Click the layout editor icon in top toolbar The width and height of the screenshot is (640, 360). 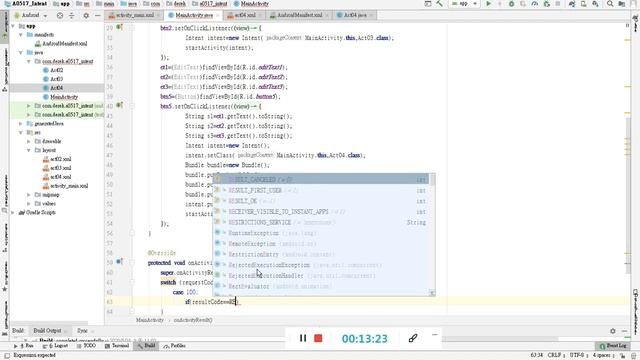[427, 4]
